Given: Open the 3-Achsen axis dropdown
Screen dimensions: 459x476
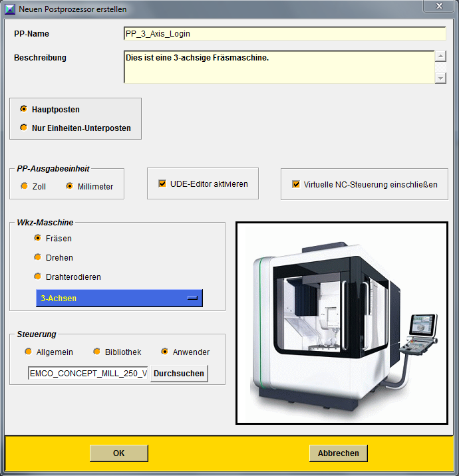Looking at the screenshot, I should (119, 298).
